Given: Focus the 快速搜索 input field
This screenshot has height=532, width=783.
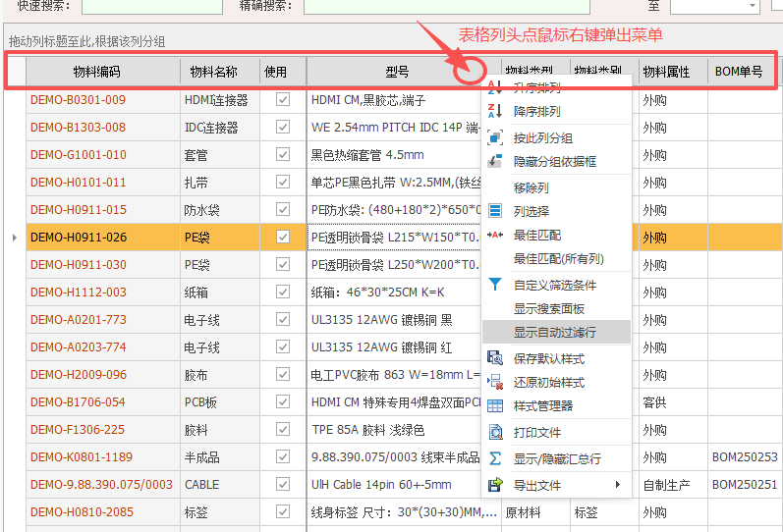Looking at the screenshot, I should [152, 7].
